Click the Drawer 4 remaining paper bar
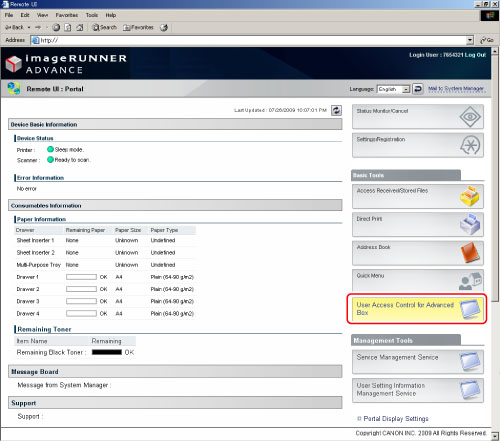The height and width of the screenshot is (441, 500). pos(81,313)
